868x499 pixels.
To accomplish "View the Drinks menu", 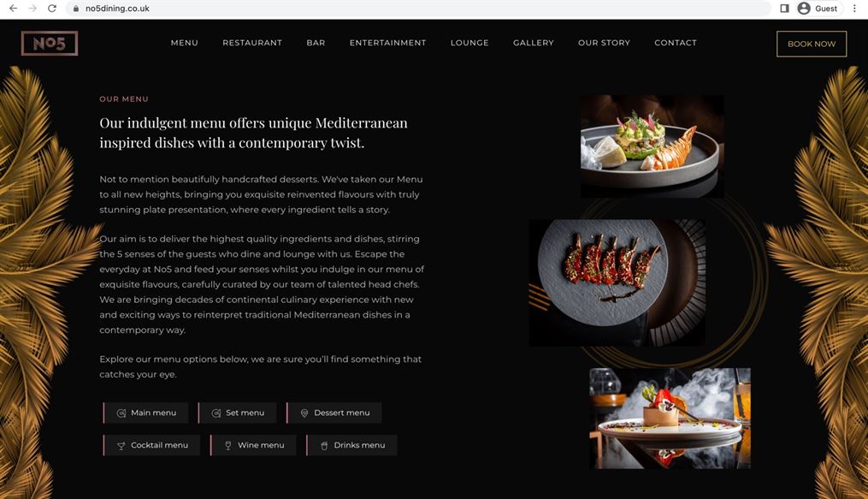I will pyautogui.click(x=351, y=445).
